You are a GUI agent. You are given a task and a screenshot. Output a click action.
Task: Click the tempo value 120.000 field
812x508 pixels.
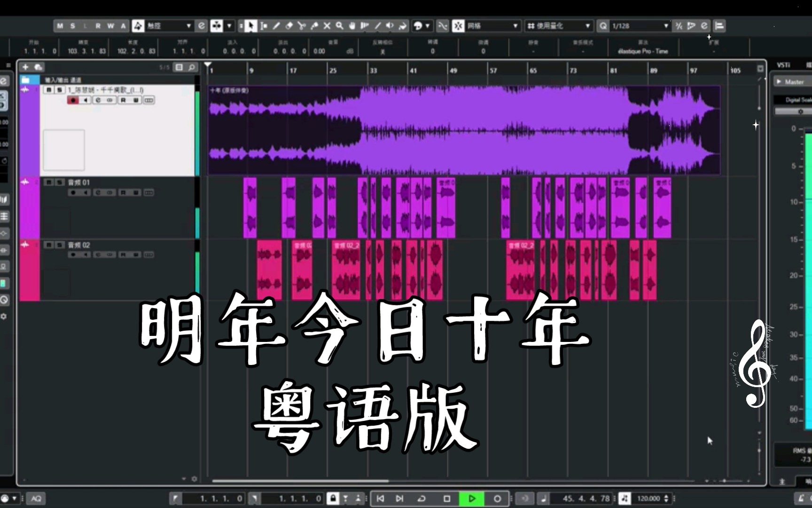click(648, 498)
